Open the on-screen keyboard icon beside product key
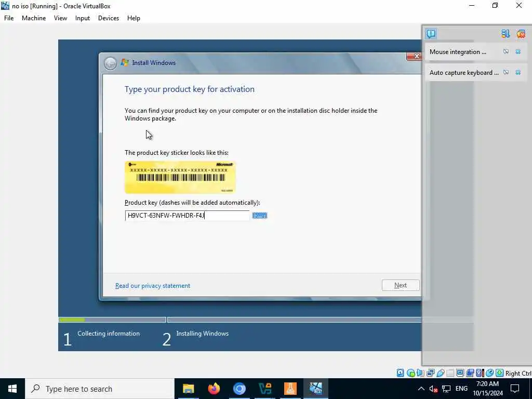Image resolution: width=532 pixels, height=399 pixels. point(260,216)
